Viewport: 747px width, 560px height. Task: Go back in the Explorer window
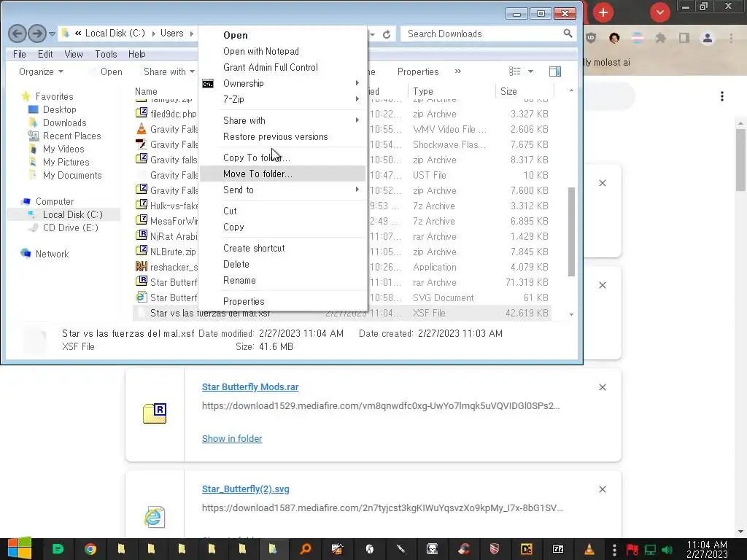pos(18,34)
